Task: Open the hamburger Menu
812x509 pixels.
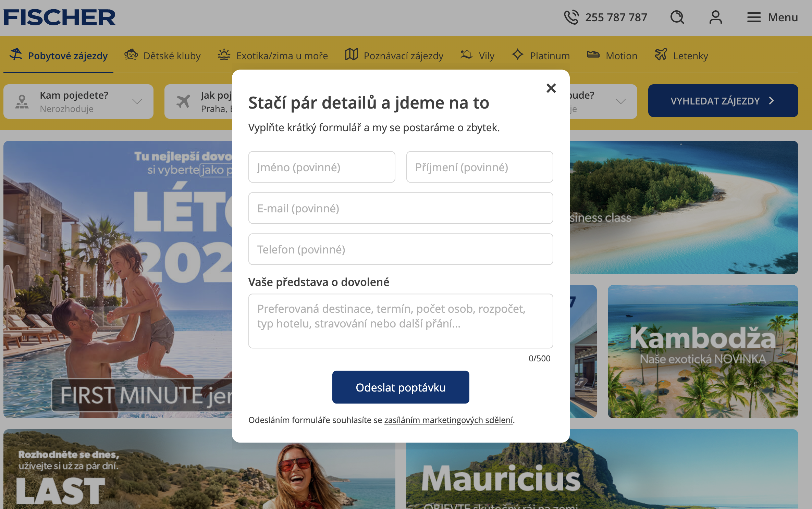Action: pyautogui.click(x=772, y=17)
